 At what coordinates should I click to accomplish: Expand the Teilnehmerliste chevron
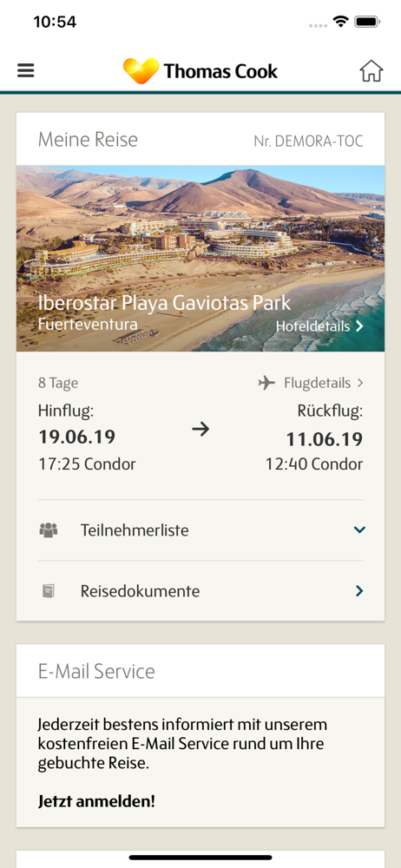click(x=359, y=530)
